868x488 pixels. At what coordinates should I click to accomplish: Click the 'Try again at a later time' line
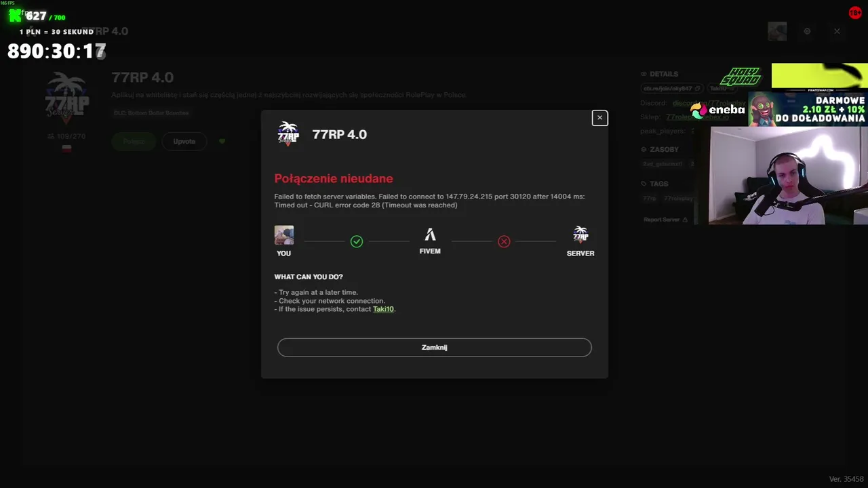(x=316, y=293)
